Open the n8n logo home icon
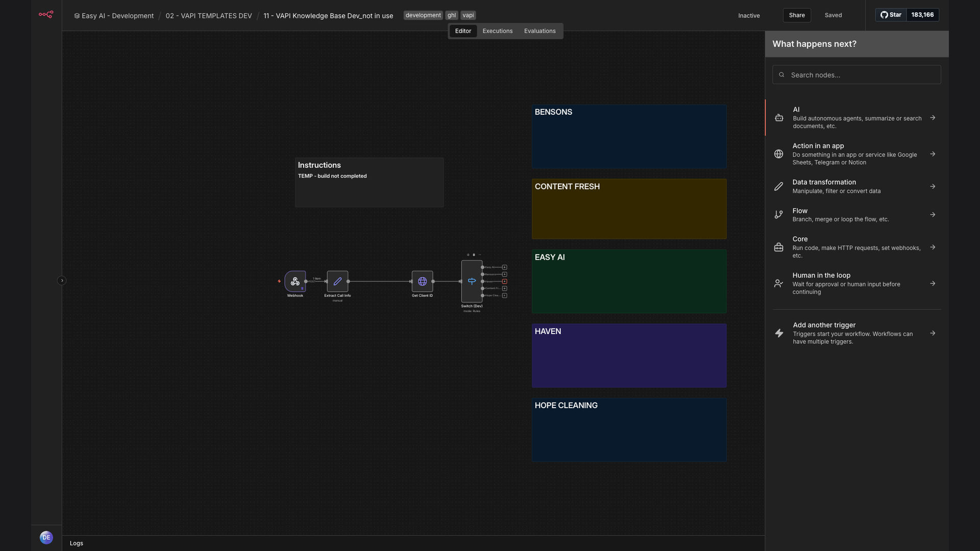 pyautogui.click(x=46, y=14)
